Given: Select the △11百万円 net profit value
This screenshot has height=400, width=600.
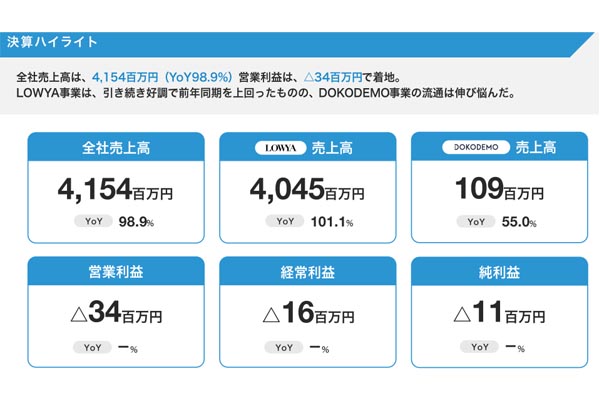Looking at the screenshot, I should point(496,315).
